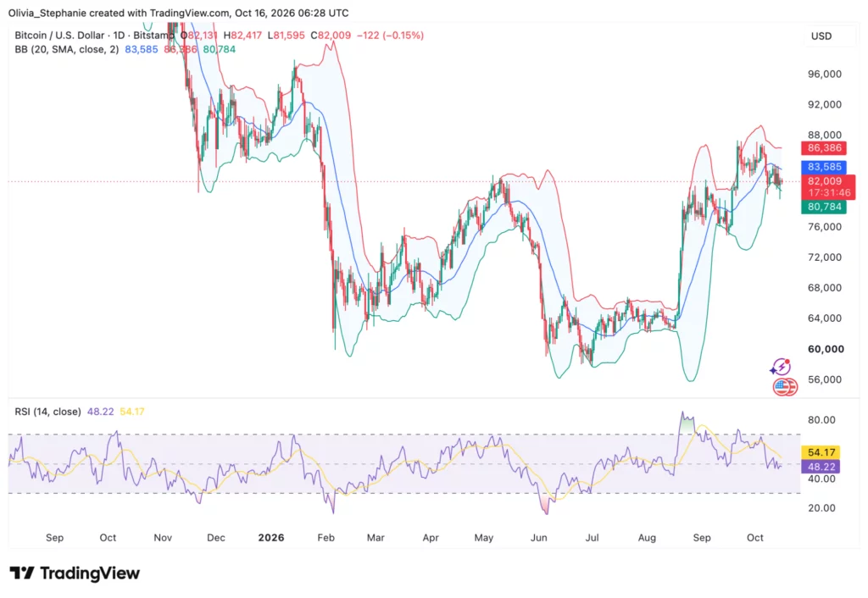Click the 20.00 RSI axis label

pos(821,508)
